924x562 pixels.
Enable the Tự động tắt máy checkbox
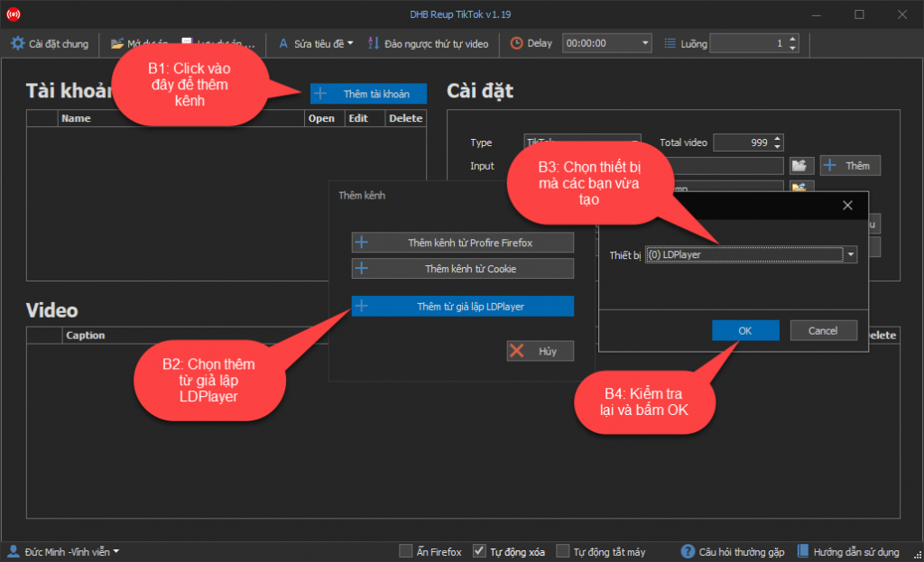[x=563, y=551]
